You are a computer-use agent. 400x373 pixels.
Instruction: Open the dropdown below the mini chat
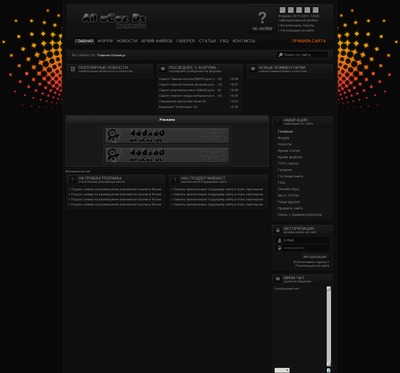click(x=282, y=370)
